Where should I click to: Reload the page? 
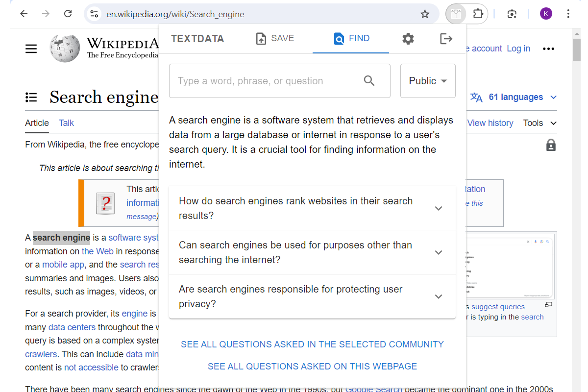68,14
